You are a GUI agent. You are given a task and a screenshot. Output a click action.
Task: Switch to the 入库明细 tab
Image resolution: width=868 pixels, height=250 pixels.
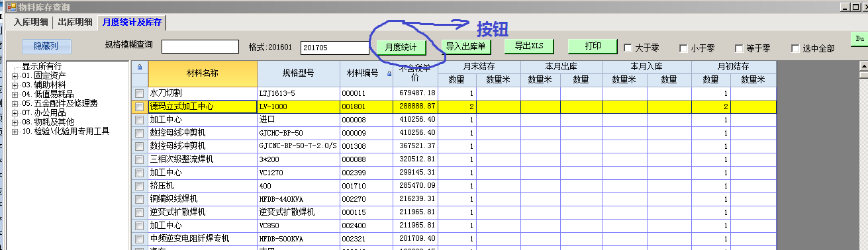click(x=30, y=22)
